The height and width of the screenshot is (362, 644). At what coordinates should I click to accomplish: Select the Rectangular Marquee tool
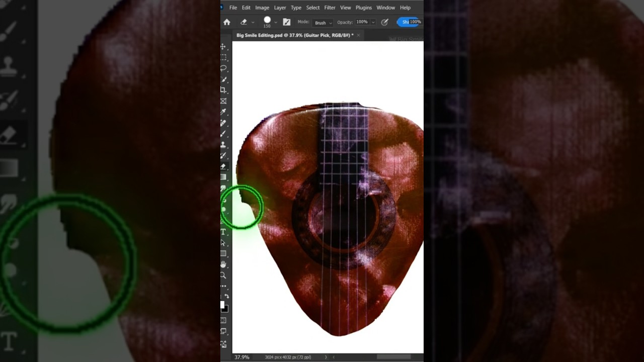(x=223, y=57)
